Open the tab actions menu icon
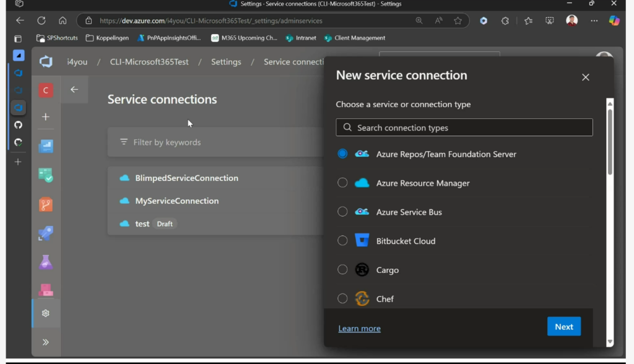 tap(18, 39)
